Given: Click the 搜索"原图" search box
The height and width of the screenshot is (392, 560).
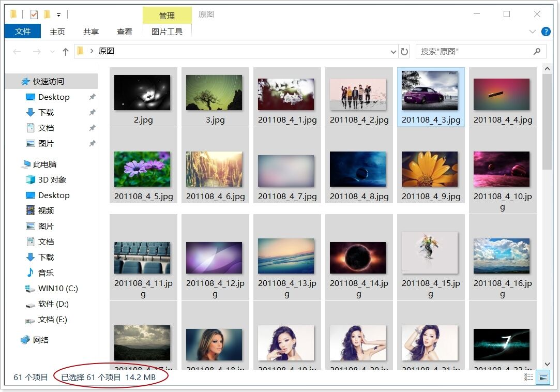Looking at the screenshot, I should (x=476, y=52).
